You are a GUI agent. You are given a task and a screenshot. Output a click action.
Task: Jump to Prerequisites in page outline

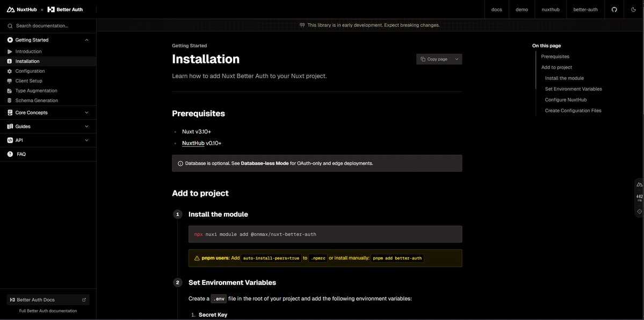(555, 57)
